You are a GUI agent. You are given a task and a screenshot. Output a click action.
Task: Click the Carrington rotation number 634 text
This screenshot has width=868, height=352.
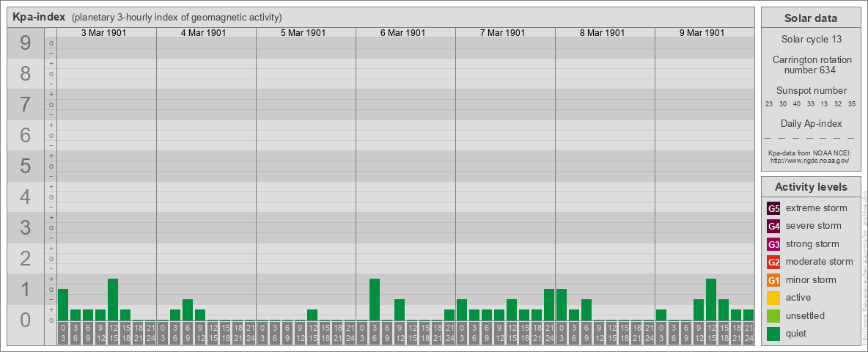click(x=811, y=65)
